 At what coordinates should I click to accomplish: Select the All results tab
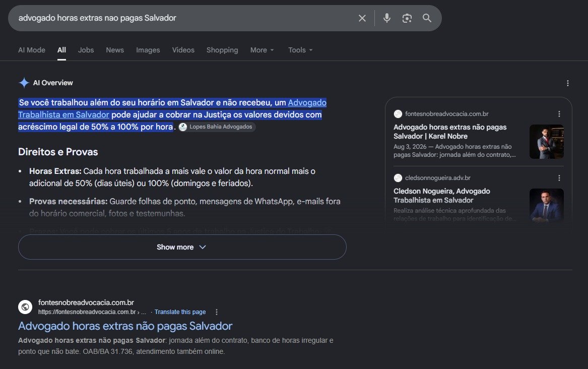61,50
